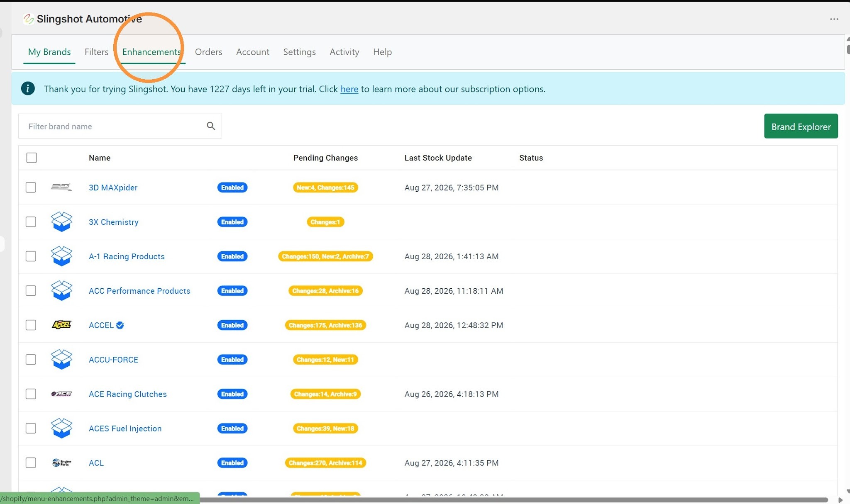Click the 'Changes:28, Archive:16' badge
Image resolution: width=850 pixels, height=504 pixels.
325,291
